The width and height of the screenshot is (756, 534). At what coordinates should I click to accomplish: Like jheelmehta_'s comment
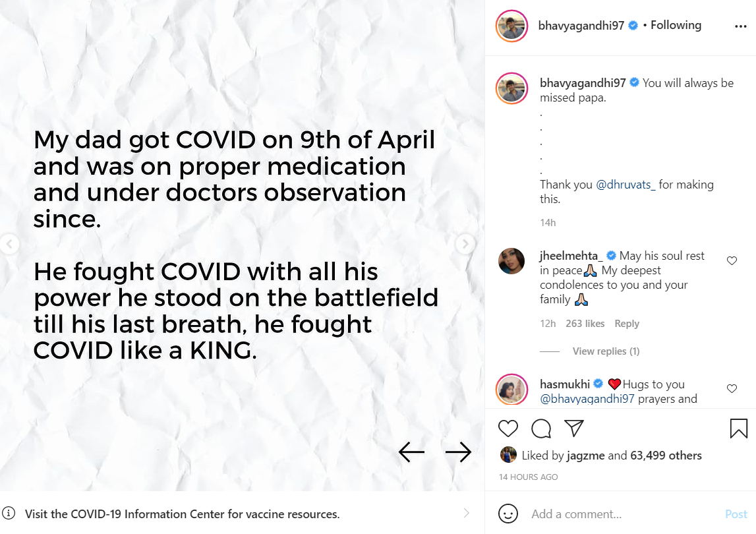tap(732, 261)
